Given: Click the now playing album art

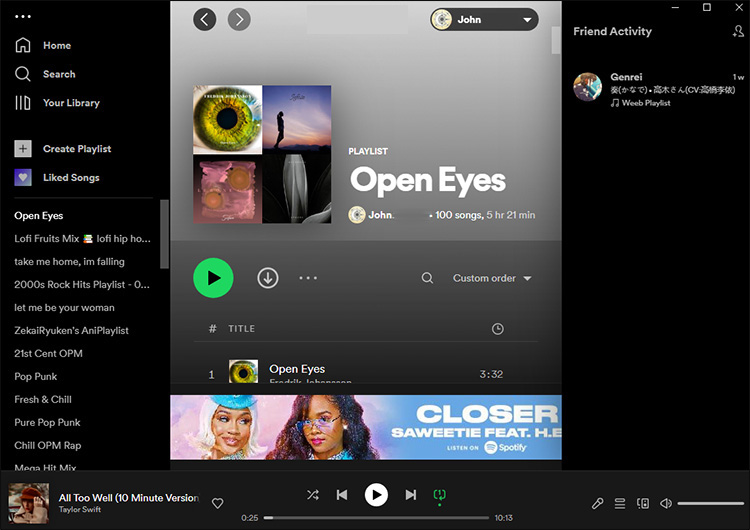Looking at the screenshot, I should (x=29, y=503).
